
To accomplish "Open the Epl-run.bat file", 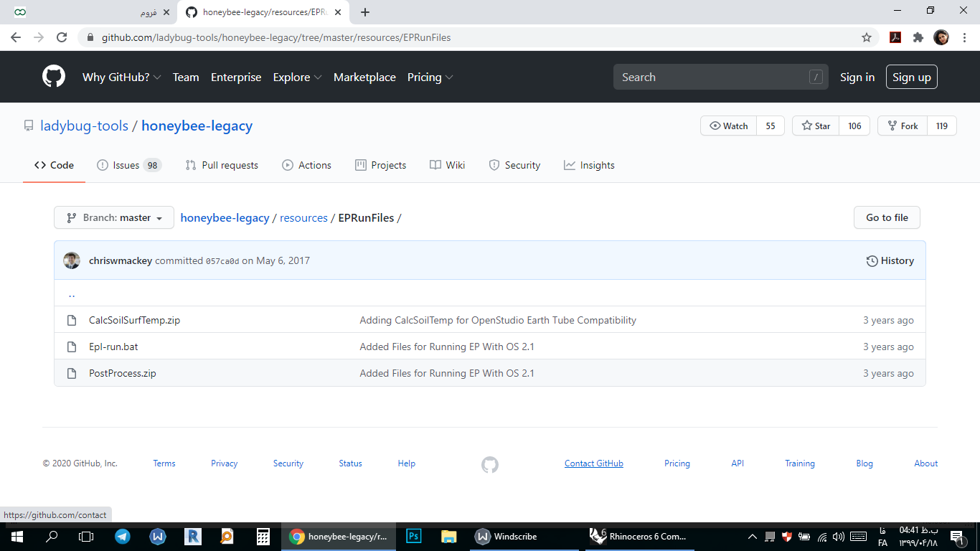I will coord(113,347).
